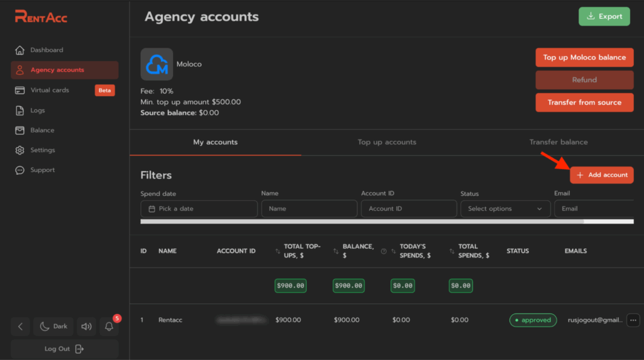Click the Virtual cards card icon
This screenshot has width=644, height=360.
pos(19,90)
